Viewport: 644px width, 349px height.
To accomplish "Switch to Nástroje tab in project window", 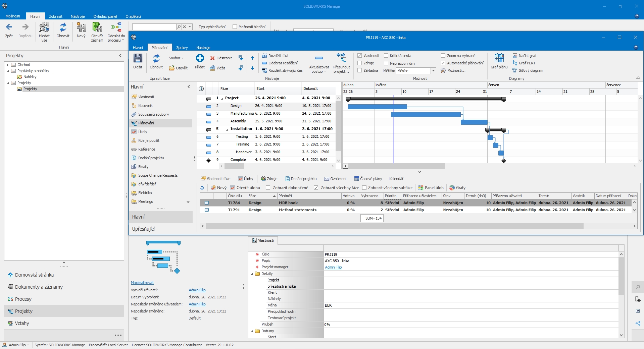I will [x=203, y=48].
